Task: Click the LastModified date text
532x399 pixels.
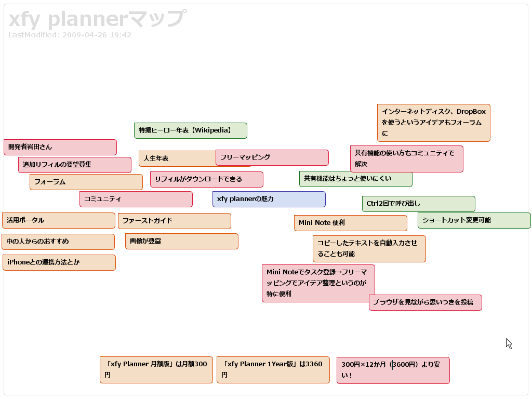Action: (70, 35)
